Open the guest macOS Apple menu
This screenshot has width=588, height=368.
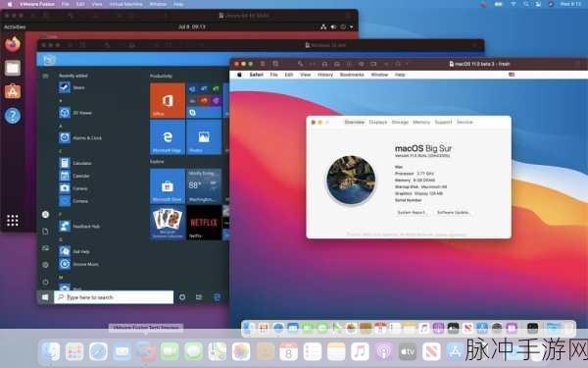click(x=239, y=75)
